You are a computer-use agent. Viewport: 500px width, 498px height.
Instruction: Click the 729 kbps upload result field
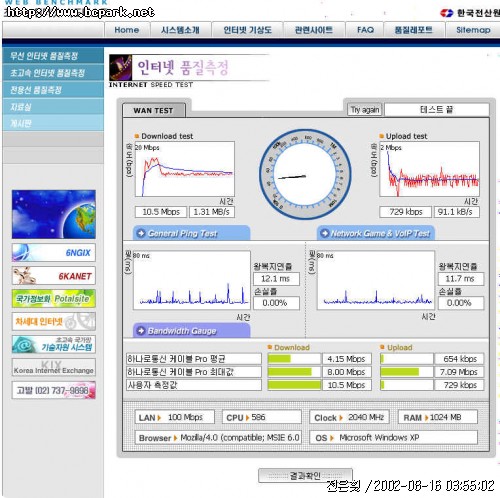point(405,212)
